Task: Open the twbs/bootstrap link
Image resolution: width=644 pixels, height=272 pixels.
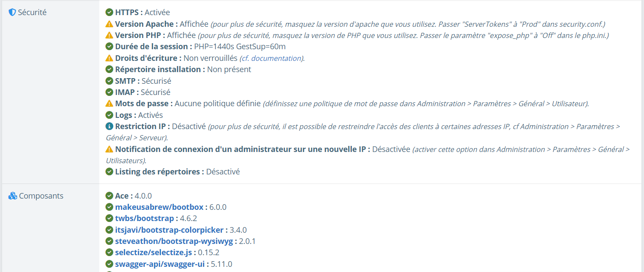Action: 145,218
